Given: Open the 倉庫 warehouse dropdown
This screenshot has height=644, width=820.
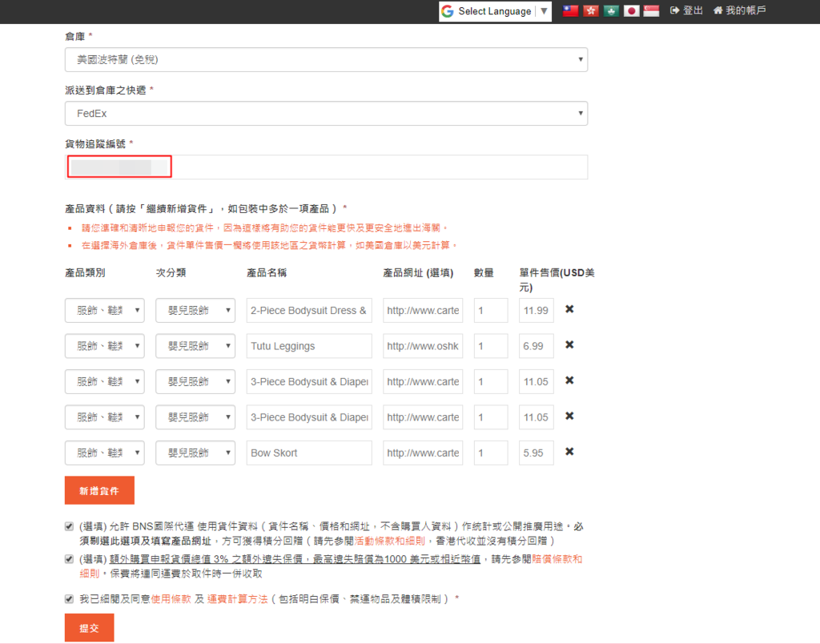Looking at the screenshot, I should pos(326,59).
